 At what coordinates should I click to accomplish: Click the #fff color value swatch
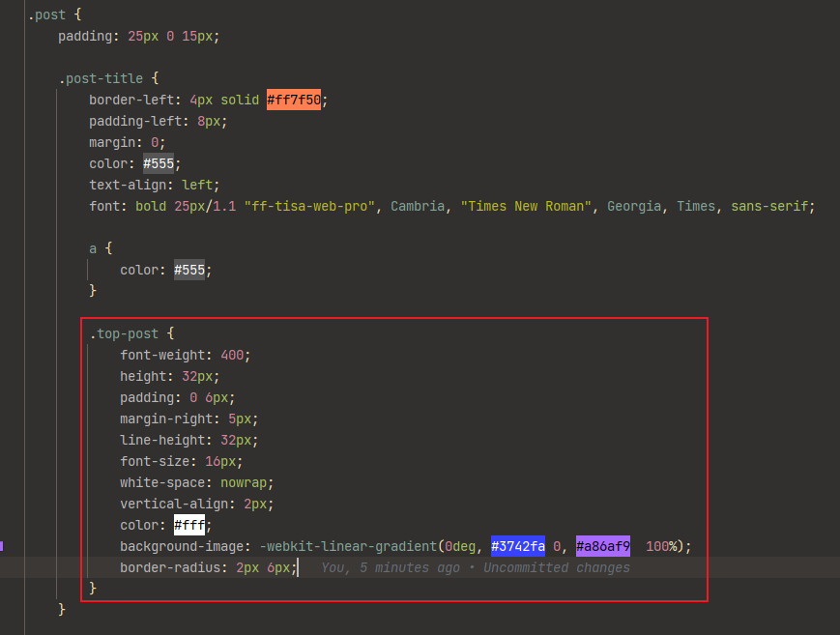tap(189, 525)
